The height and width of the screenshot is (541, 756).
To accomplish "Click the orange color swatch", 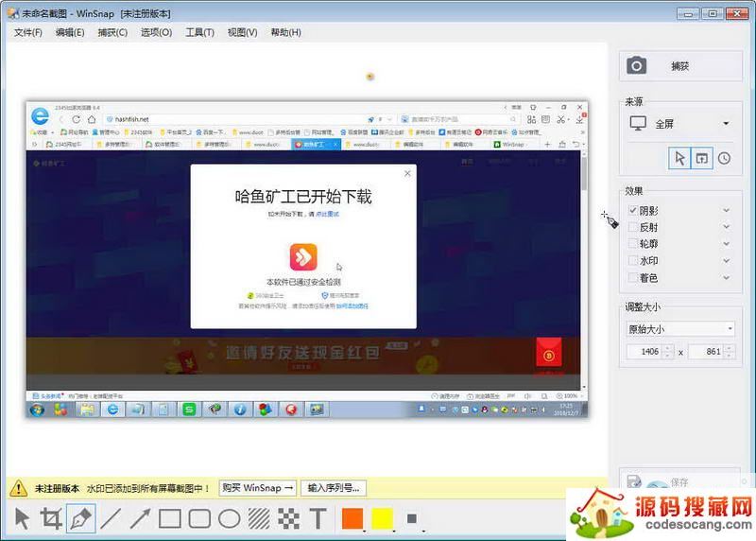I will [352, 518].
